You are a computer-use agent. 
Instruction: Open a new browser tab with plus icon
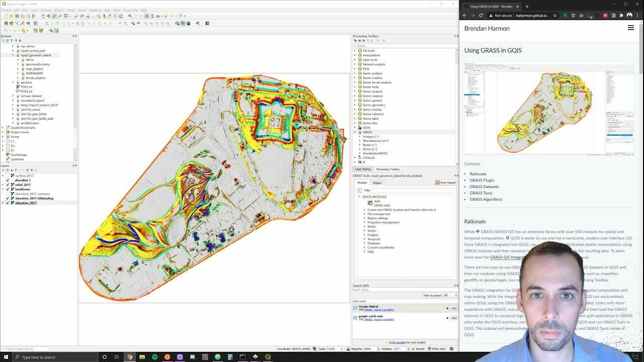[x=527, y=7]
